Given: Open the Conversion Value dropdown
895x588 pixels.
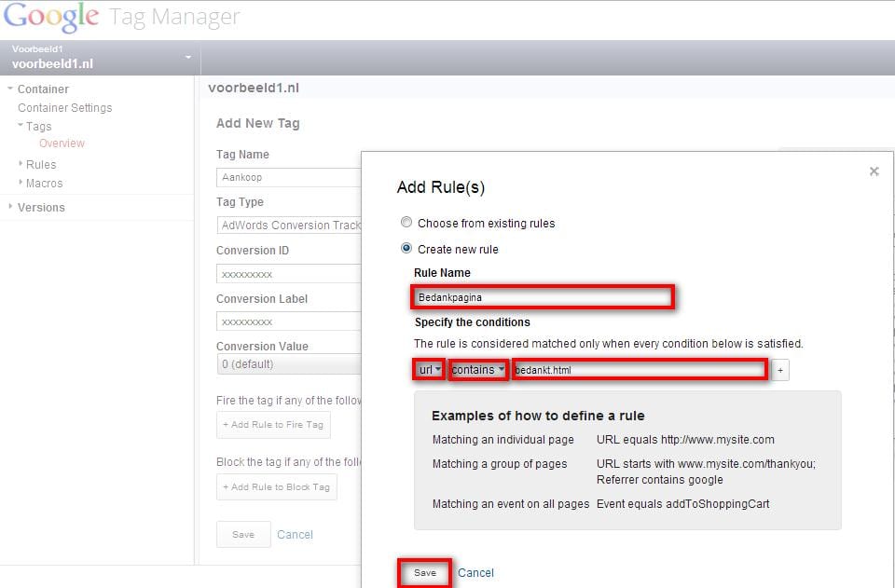Looking at the screenshot, I should coord(289,363).
